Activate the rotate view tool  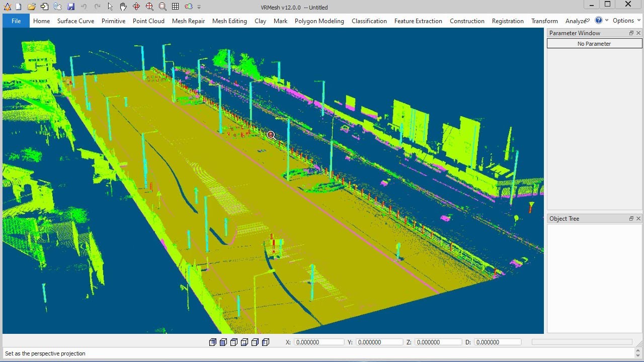pyautogui.click(x=136, y=7)
